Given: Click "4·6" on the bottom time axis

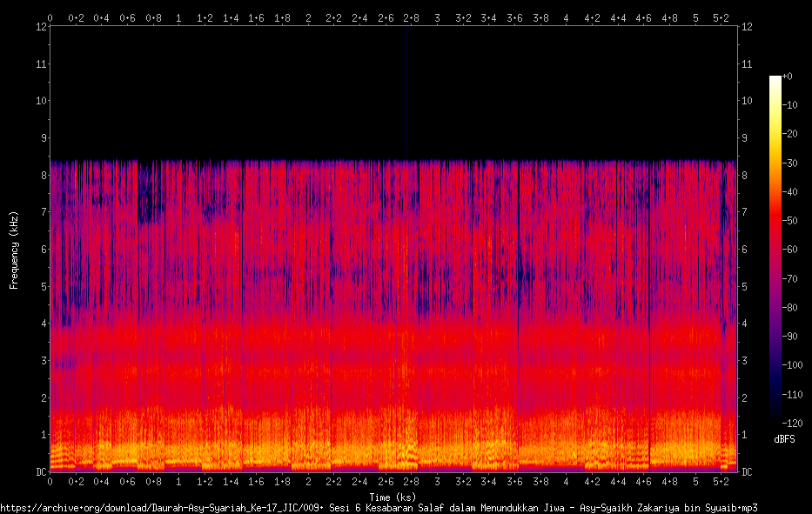Looking at the screenshot, I should [x=644, y=482].
